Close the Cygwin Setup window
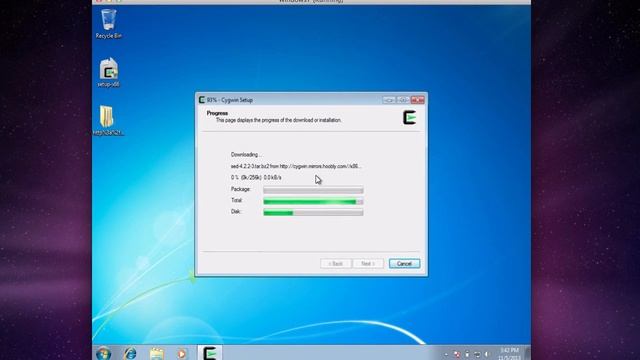The width and height of the screenshot is (640, 360). pos(418,100)
